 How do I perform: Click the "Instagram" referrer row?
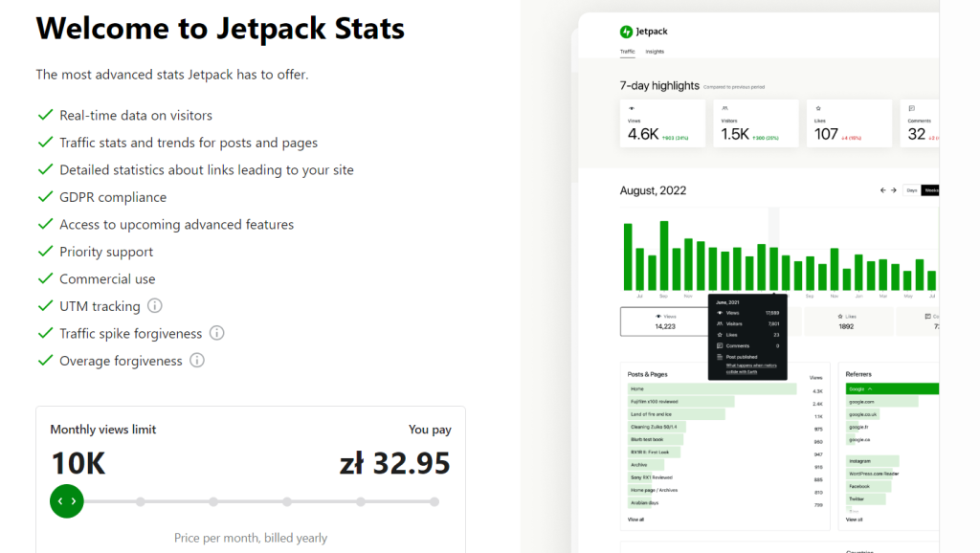coord(873,461)
